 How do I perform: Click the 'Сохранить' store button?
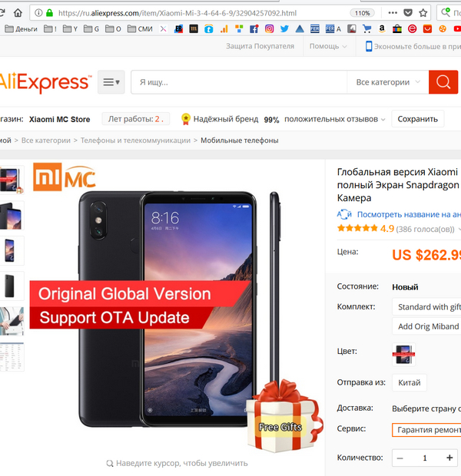pos(417,119)
